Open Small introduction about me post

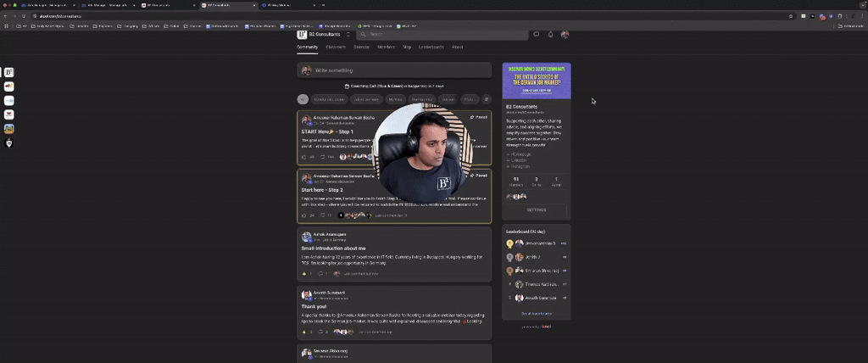[x=333, y=249]
